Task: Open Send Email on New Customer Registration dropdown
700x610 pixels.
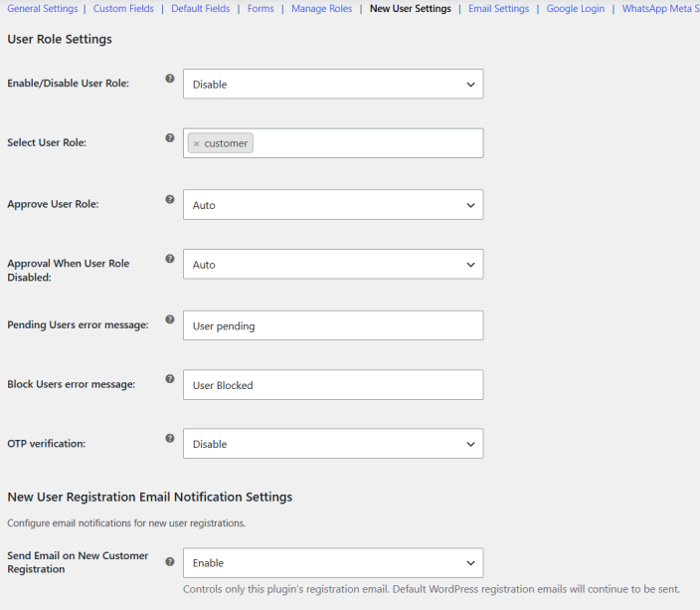Action: click(333, 563)
